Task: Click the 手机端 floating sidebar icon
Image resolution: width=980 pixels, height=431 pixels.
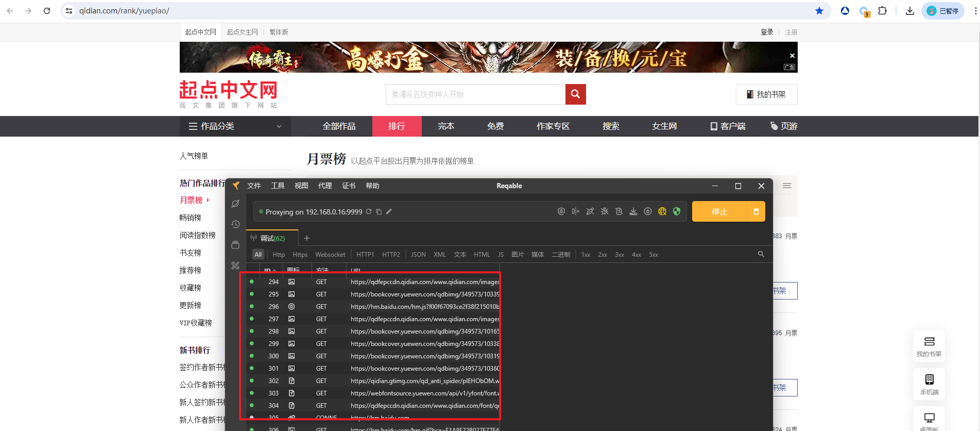Action: click(929, 385)
